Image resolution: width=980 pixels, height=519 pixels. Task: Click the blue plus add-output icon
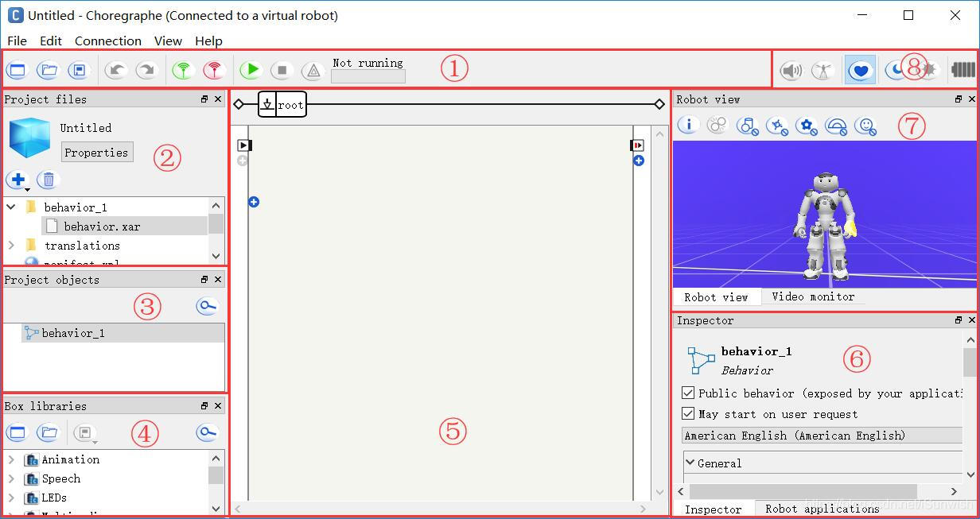click(x=639, y=161)
